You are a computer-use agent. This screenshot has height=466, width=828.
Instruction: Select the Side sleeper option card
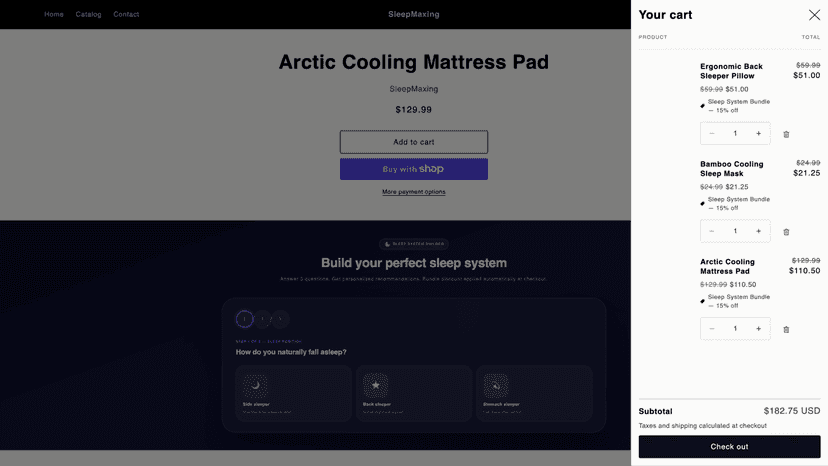point(294,393)
